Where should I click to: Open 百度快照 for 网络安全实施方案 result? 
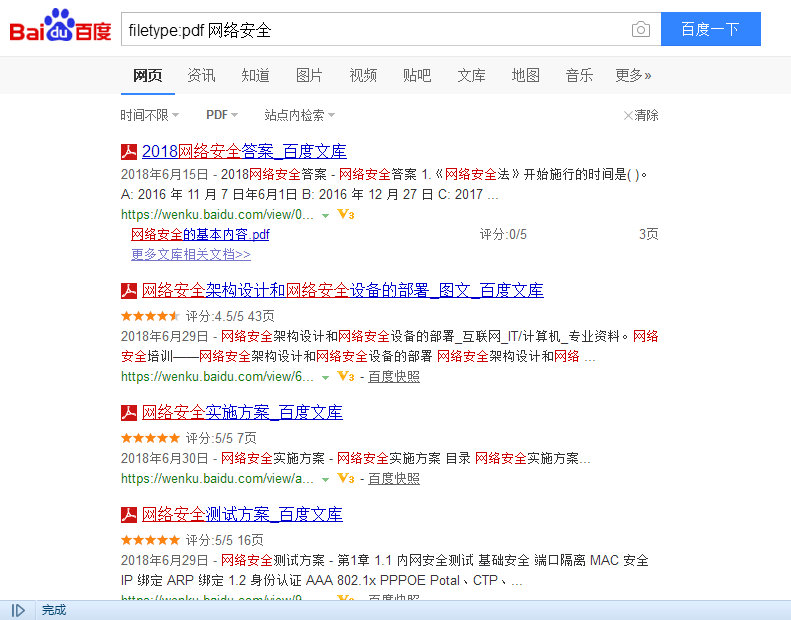(x=394, y=479)
